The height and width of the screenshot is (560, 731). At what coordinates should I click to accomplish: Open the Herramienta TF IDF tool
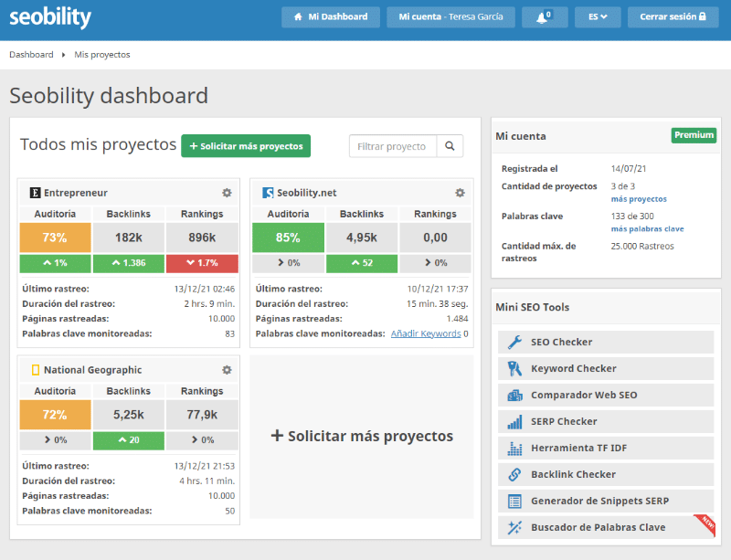click(x=606, y=449)
